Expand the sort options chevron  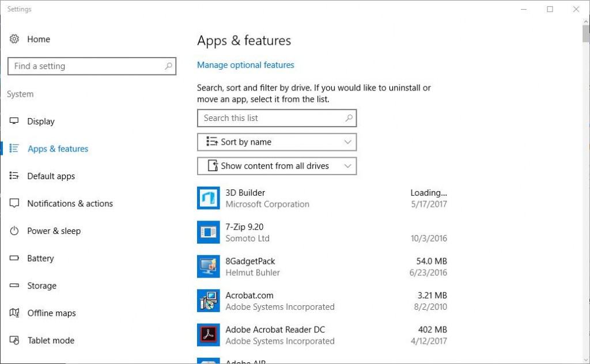pyautogui.click(x=347, y=142)
